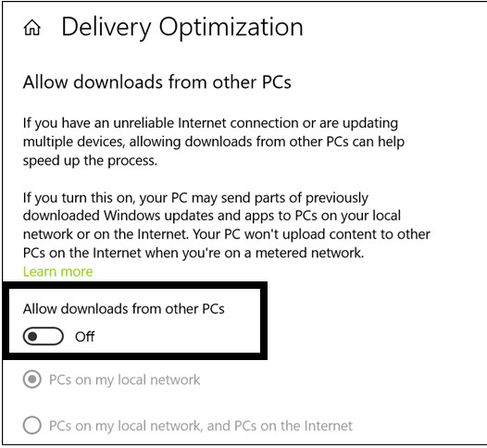Click the Delivery Optimization page title

(x=182, y=28)
